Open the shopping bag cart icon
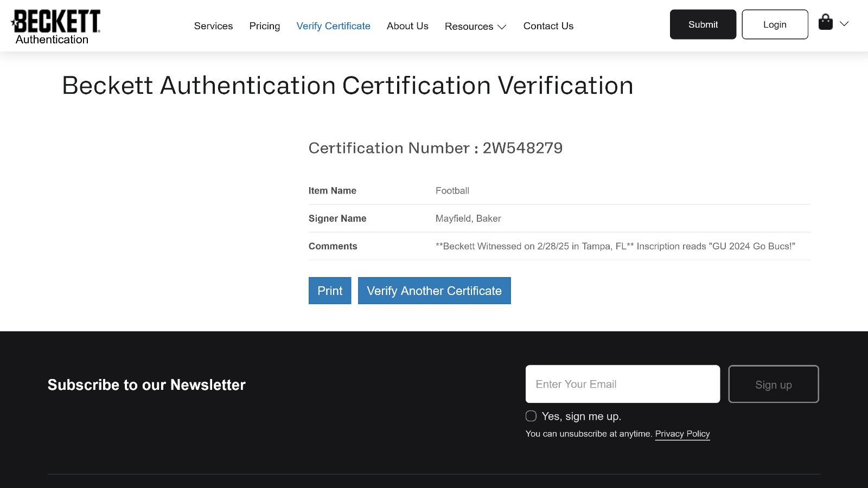Viewport: 868px width, 488px height. pos(825,23)
